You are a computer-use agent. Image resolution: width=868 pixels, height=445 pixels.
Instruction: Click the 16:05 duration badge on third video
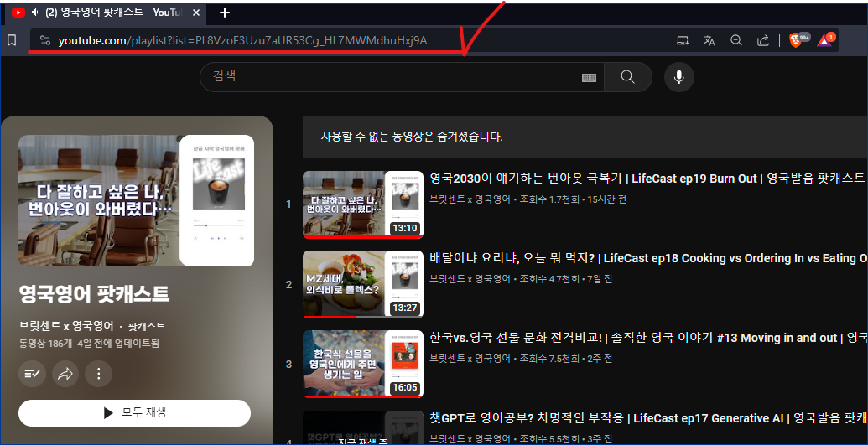click(x=405, y=387)
